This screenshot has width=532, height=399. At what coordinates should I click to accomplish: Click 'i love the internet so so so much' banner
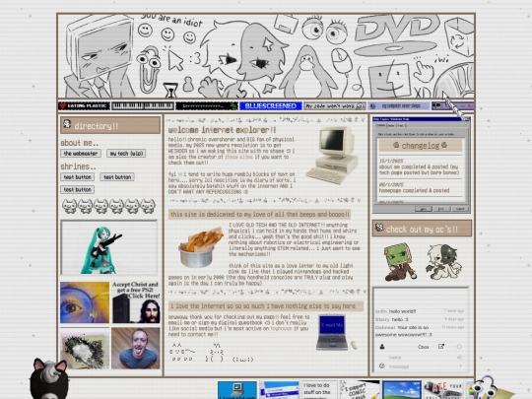click(x=266, y=306)
